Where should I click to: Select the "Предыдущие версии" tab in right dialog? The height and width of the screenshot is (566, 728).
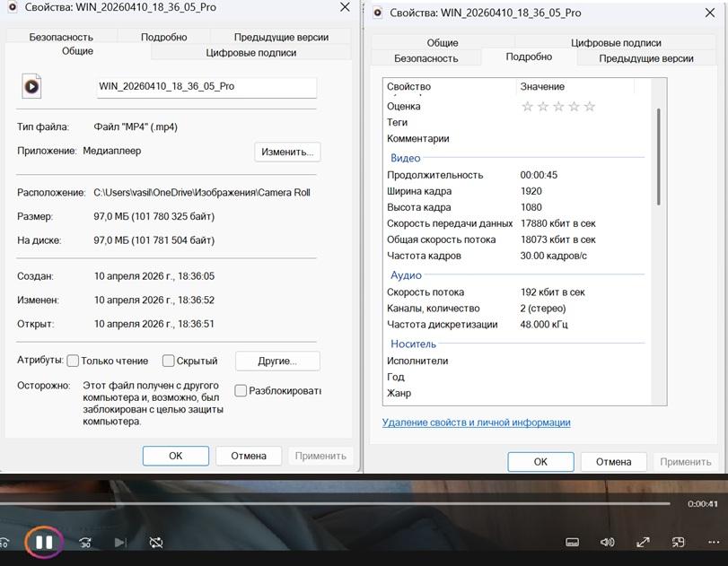click(646, 58)
